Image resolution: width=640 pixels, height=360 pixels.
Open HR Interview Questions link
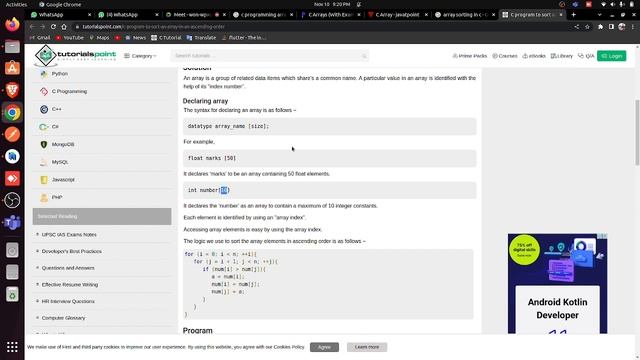coord(68,301)
